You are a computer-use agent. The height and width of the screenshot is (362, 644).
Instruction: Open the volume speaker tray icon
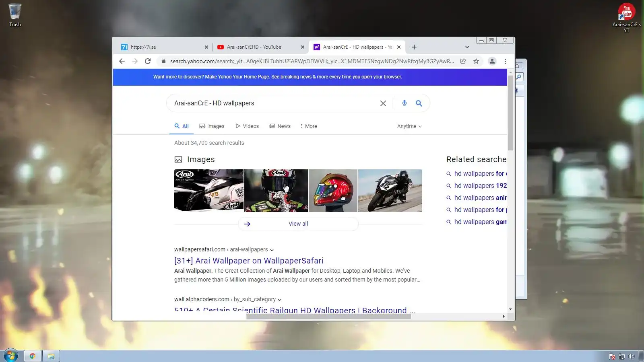(x=632, y=356)
